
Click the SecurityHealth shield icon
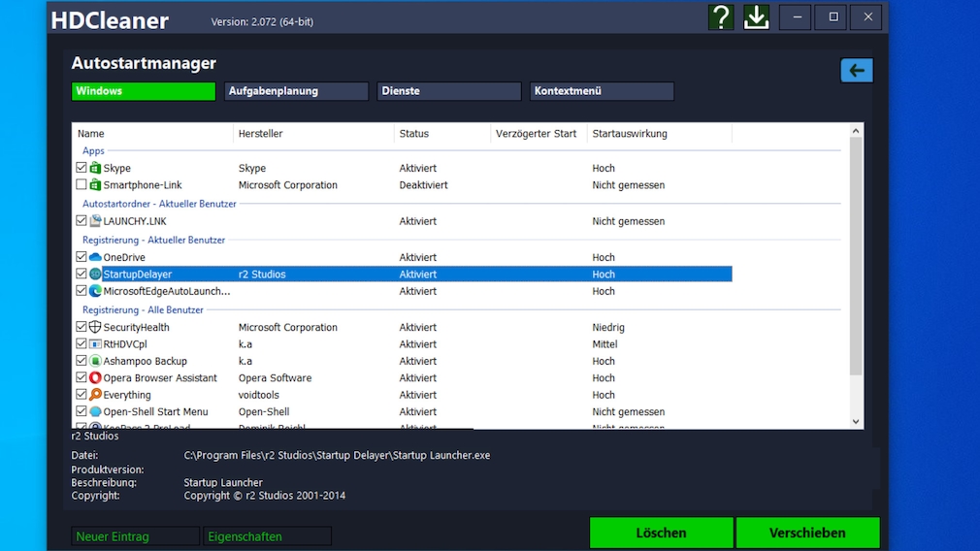pyautogui.click(x=95, y=327)
